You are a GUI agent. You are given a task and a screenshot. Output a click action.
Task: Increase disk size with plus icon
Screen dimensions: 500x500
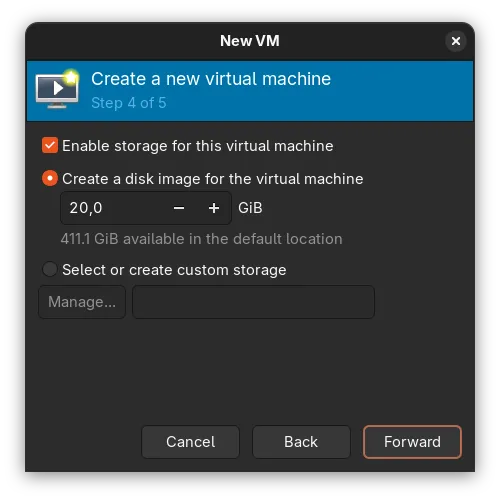pos(214,208)
